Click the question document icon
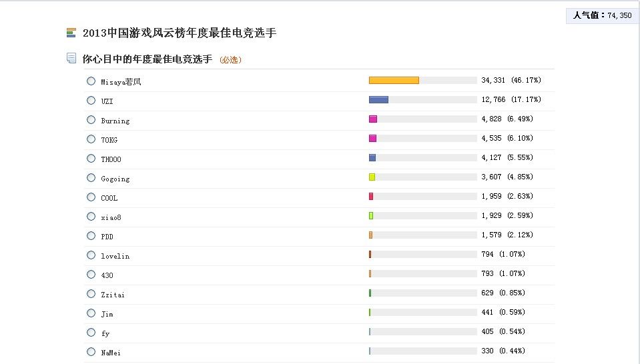The image size is (640, 364). tap(71, 59)
